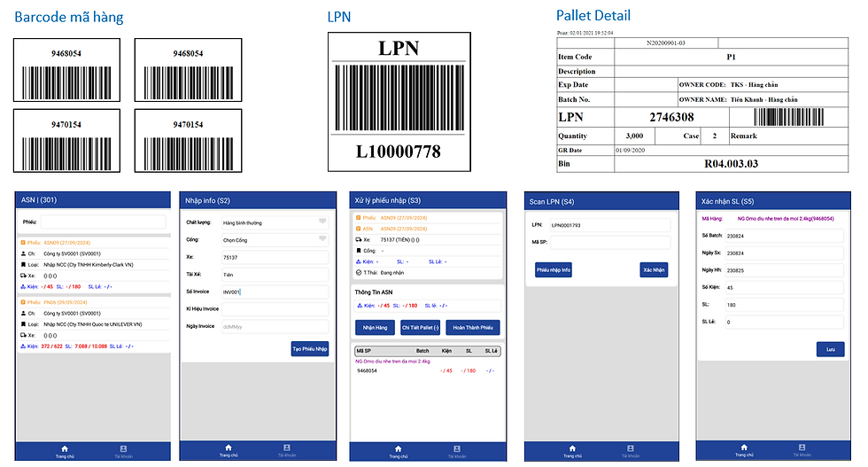Click the Số Kiện field with 45
This screenshot has height=467, width=868.
click(785, 287)
